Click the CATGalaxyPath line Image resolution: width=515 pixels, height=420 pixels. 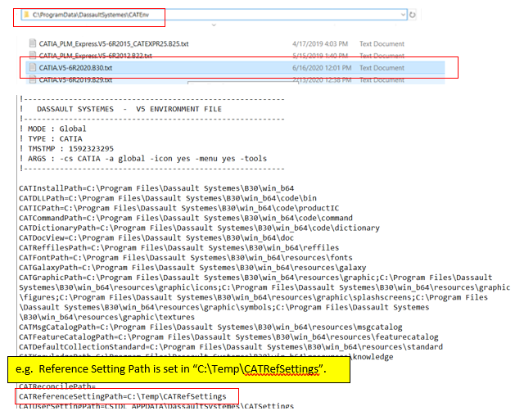click(192, 267)
